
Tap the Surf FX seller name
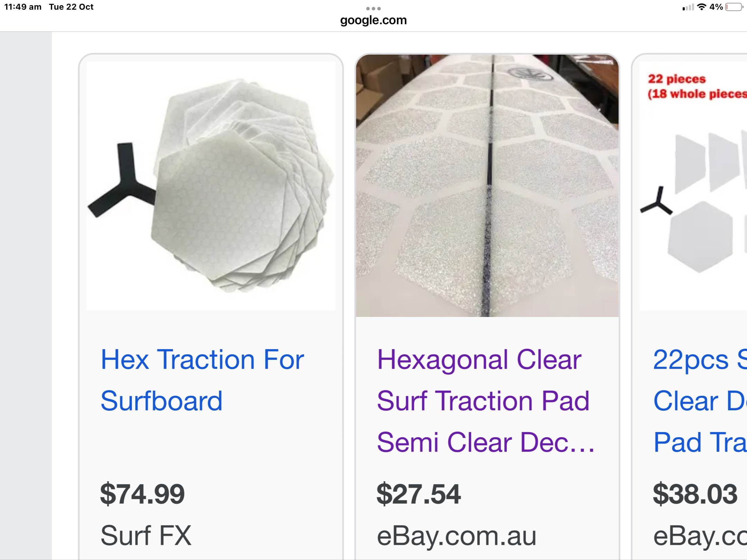coord(146,535)
